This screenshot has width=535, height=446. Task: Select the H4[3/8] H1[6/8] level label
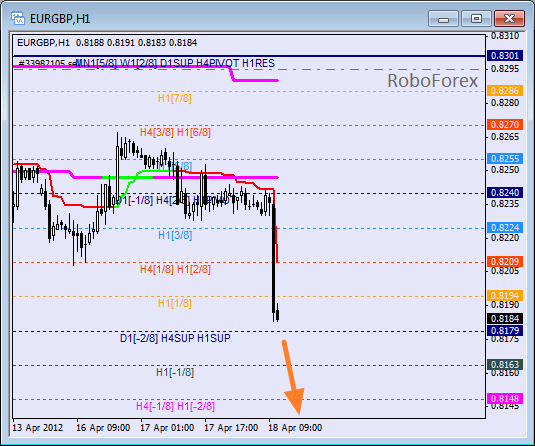coord(175,132)
